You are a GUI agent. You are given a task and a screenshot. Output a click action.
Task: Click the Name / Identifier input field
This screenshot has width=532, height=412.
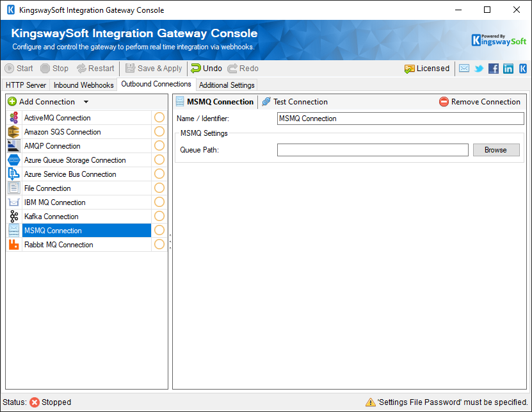tap(400, 119)
